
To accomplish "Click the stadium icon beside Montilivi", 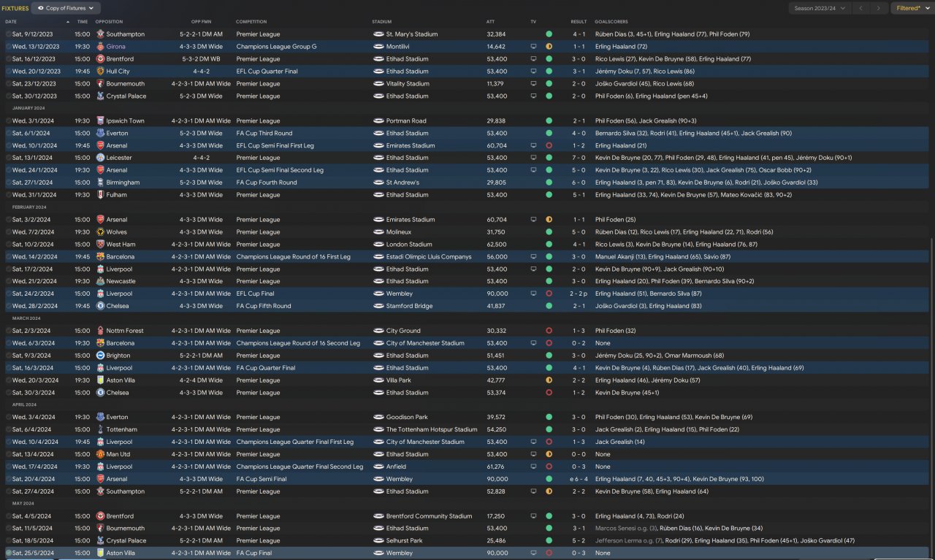I will point(378,47).
